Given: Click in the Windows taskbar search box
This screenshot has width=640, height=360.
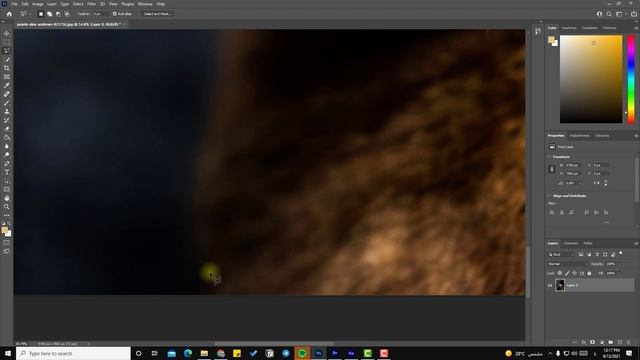Looking at the screenshot, I should click(73, 353).
